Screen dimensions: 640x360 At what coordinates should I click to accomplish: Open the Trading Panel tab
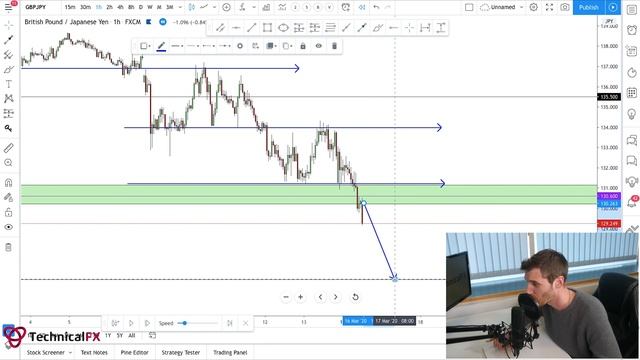(230, 352)
